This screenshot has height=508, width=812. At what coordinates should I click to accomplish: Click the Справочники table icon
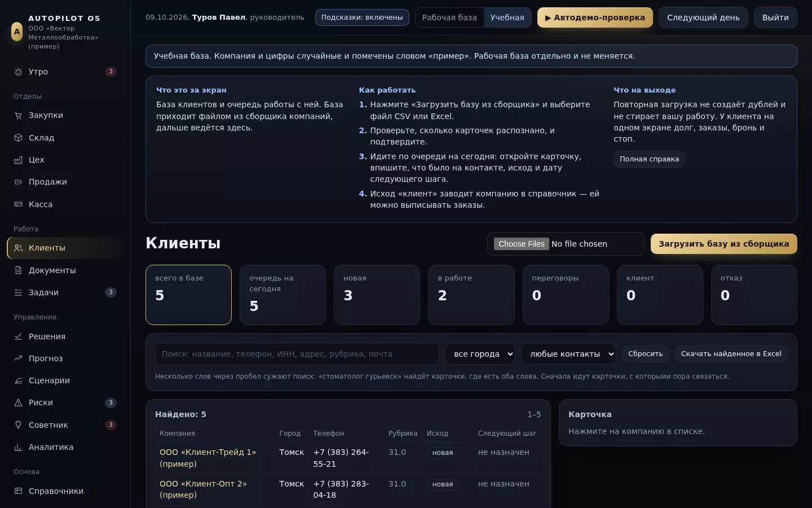[18, 491]
